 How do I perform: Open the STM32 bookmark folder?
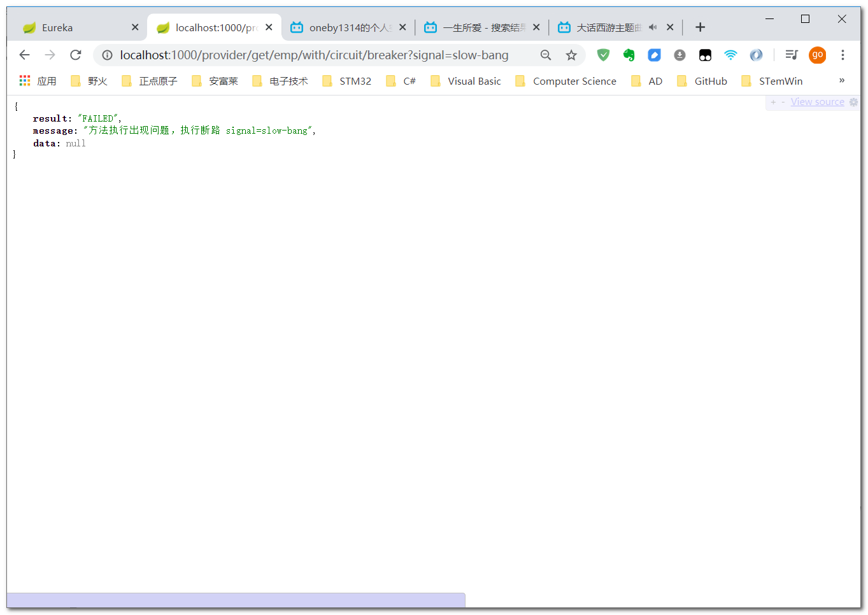tap(346, 81)
